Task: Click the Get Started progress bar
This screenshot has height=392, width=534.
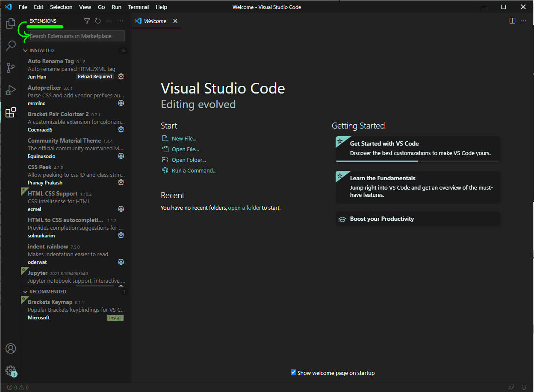Action: [x=418, y=161]
